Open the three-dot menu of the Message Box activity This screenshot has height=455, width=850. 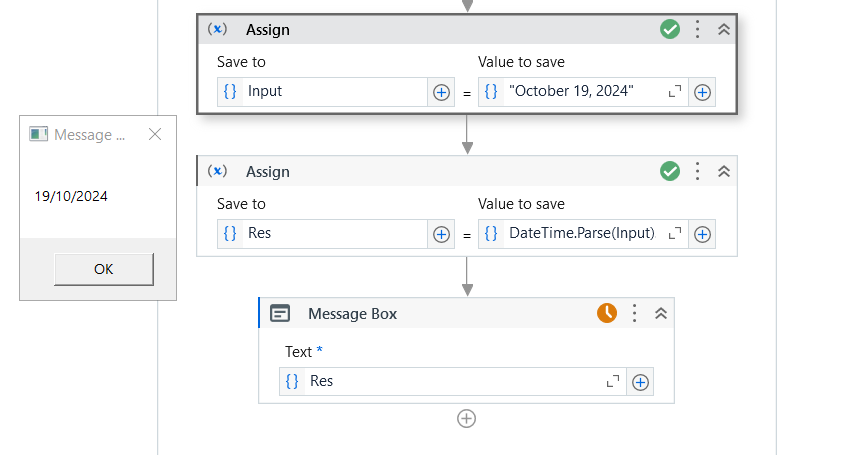(x=634, y=313)
